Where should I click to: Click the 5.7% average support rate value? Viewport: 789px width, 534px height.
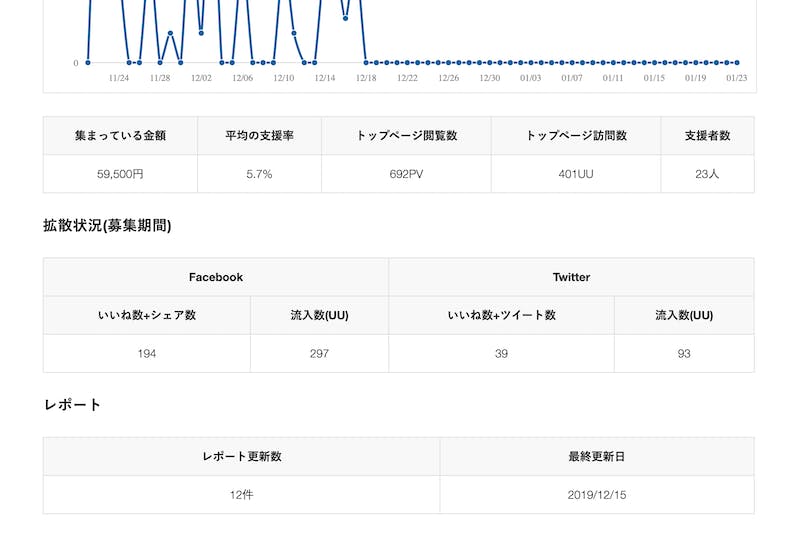259,174
